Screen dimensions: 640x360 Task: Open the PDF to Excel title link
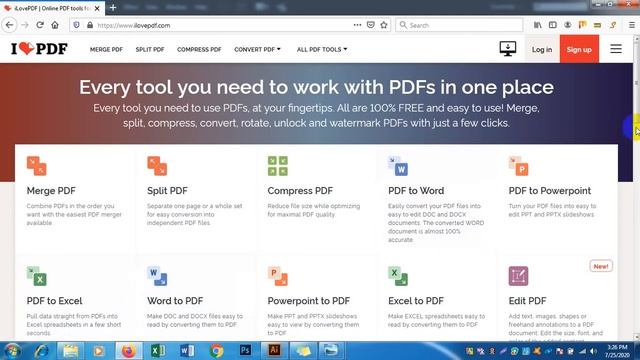point(54,301)
